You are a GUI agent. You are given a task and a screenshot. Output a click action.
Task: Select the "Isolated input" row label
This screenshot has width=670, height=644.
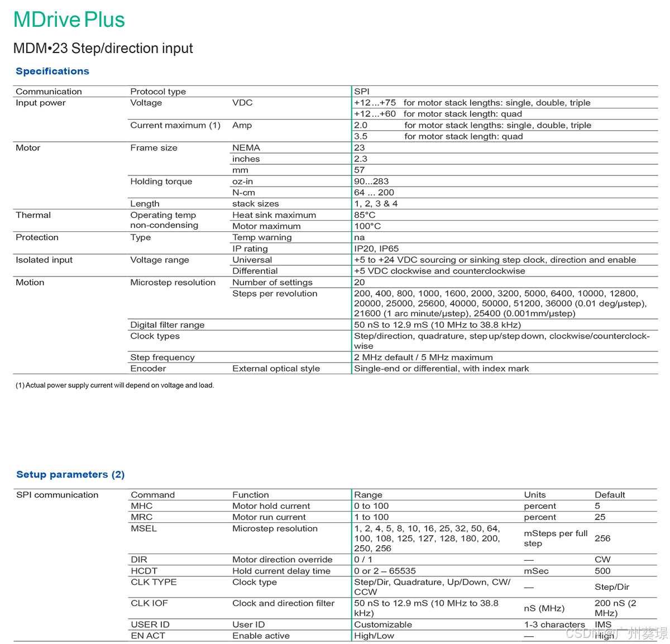pyautogui.click(x=44, y=260)
